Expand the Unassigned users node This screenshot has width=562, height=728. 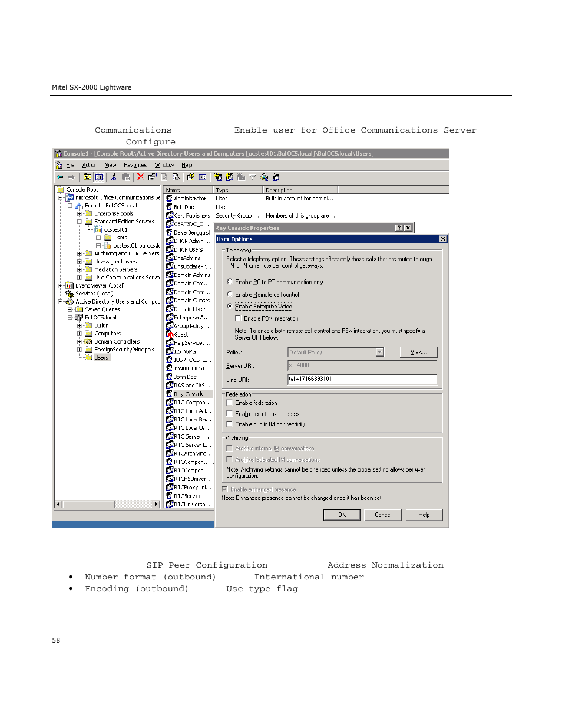[x=80, y=262]
